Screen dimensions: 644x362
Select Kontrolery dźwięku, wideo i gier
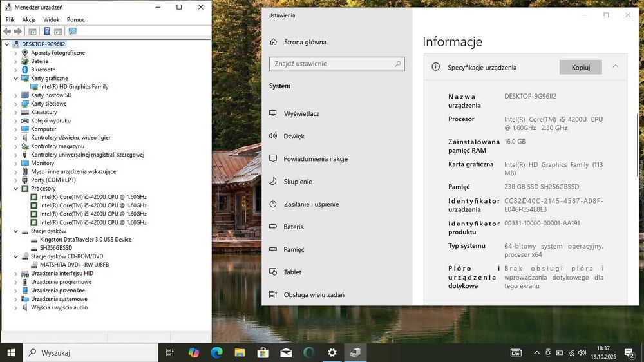pyautogui.click(x=71, y=138)
